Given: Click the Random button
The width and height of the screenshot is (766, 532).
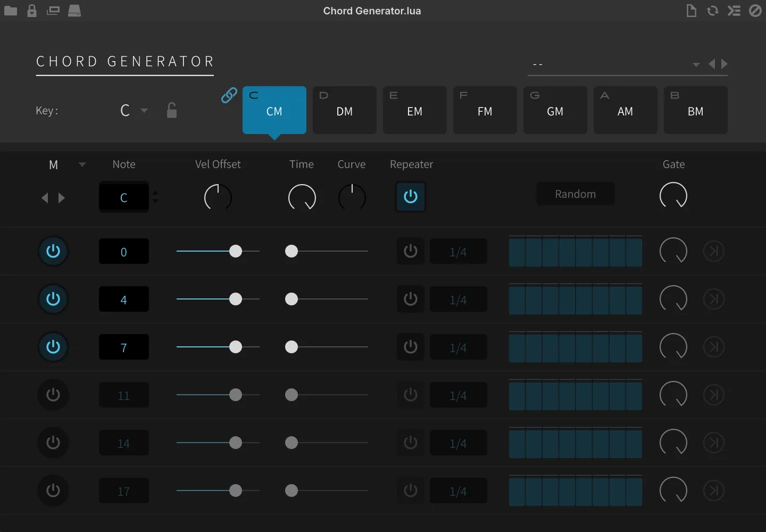Looking at the screenshot, I should click(576, 194).
